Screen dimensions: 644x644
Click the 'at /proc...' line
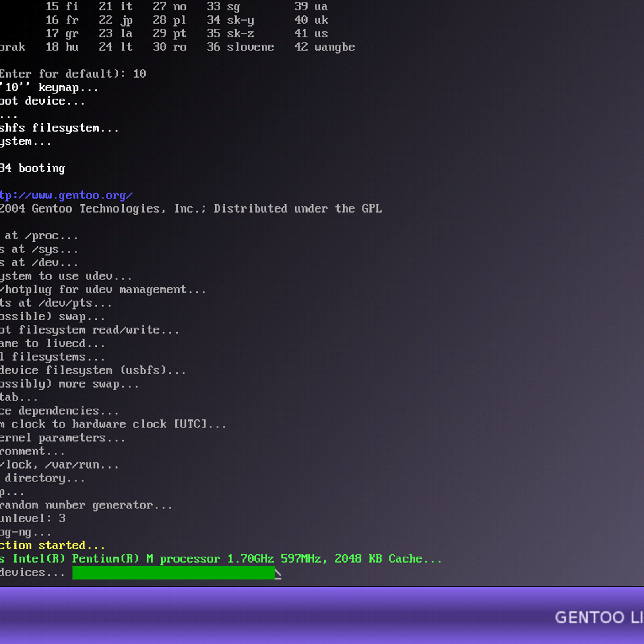41,236
